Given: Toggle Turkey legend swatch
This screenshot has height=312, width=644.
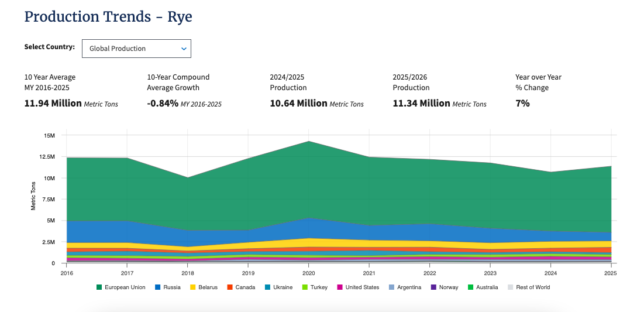Looking at the screenshot, I should [x=305, y=287].
